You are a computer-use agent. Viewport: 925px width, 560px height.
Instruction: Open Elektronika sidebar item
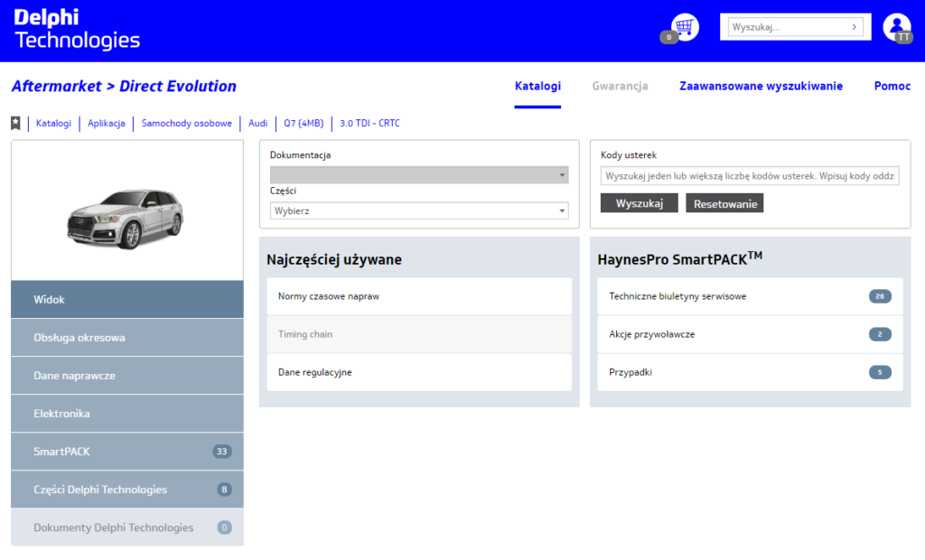126,414
